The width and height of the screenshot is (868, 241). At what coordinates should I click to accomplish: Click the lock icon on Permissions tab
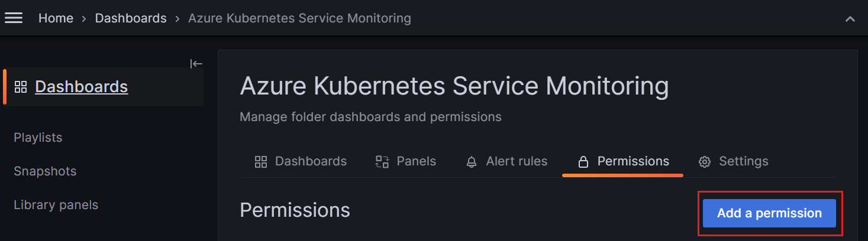tap(583, 162)
